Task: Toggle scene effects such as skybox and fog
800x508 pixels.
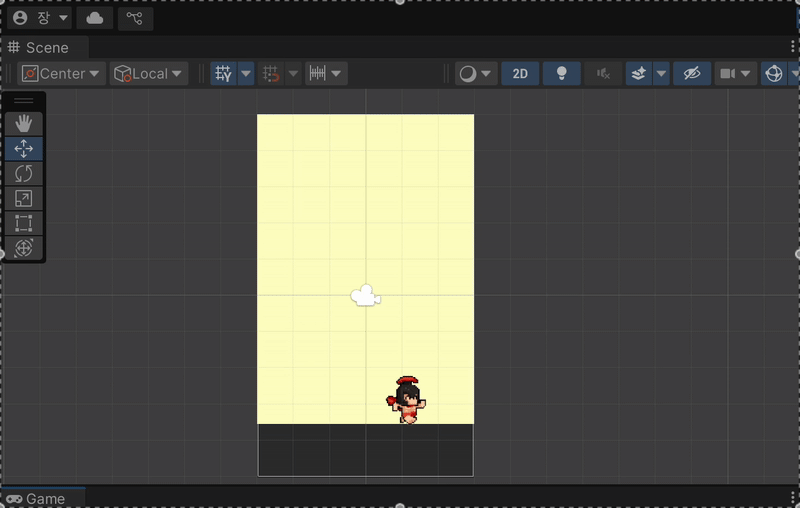Action: pyautogui.click(x=639, y=73)
